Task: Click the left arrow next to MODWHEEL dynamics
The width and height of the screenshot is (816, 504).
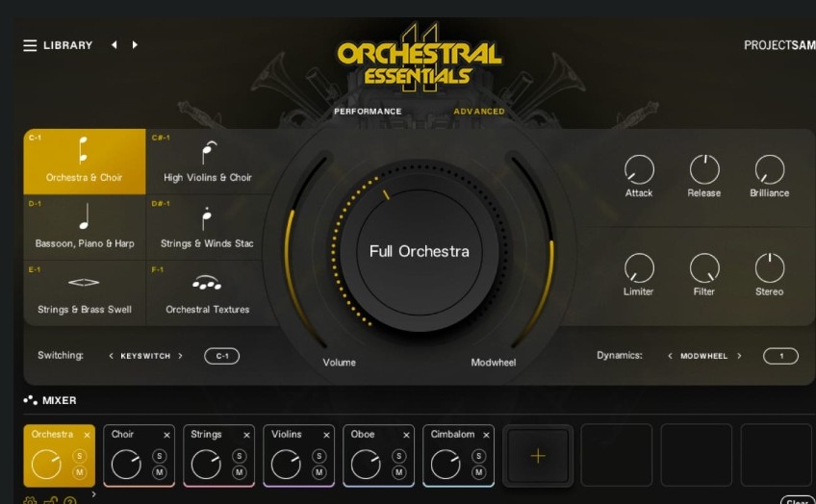Action: [670, 356]
